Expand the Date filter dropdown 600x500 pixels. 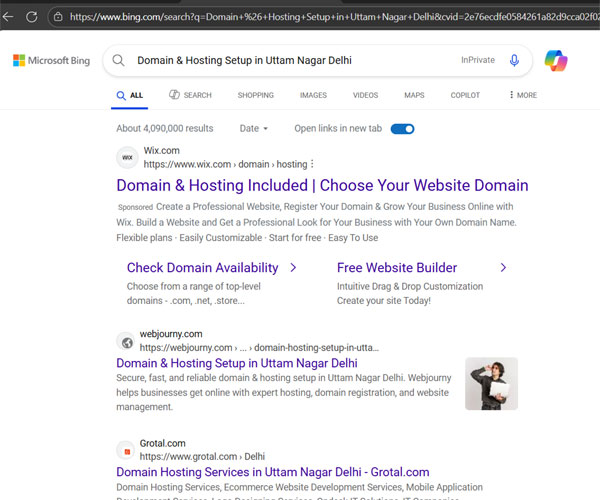pos(254,129)
